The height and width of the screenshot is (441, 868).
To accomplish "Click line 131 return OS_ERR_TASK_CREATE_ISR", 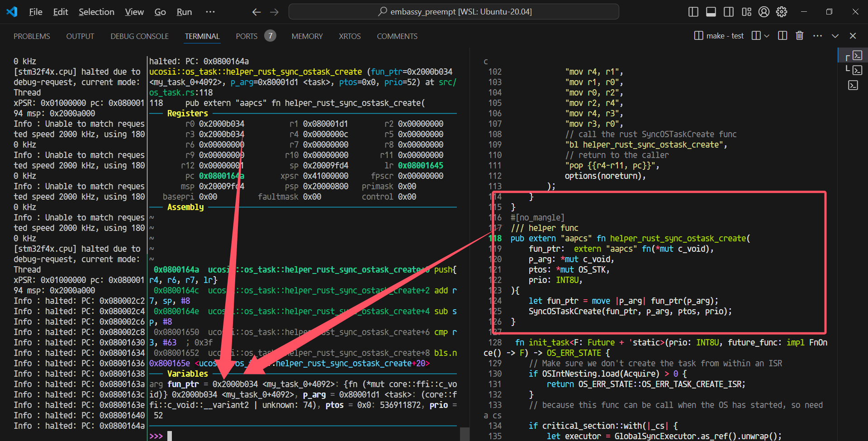I will (x=646, y=384).
